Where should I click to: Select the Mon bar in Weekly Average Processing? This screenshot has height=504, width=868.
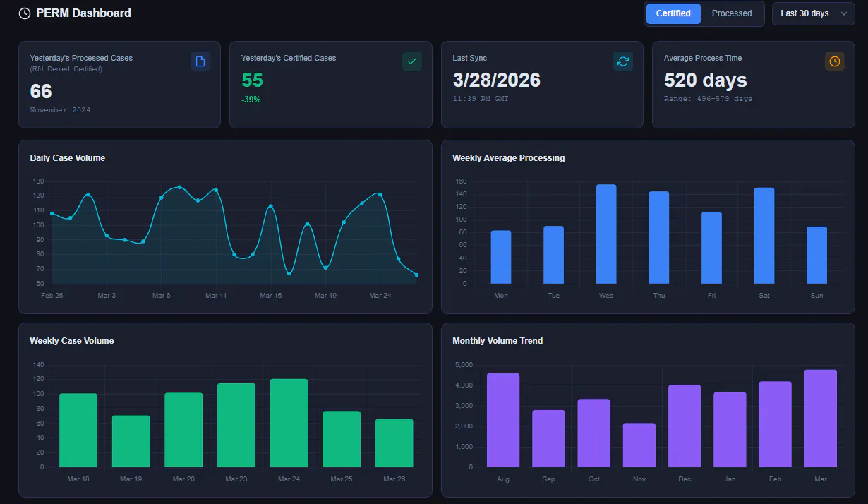[x=501, y=257]
